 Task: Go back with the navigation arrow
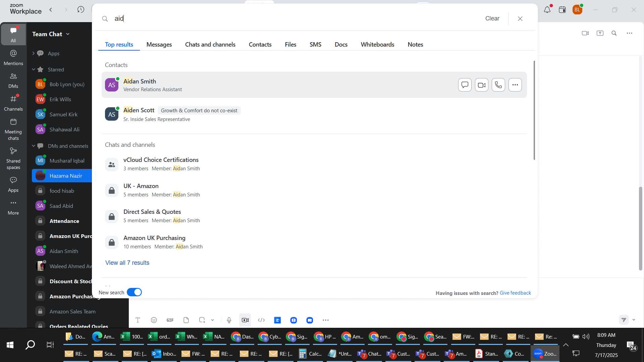pyautogui.click(x=51, y=10)
